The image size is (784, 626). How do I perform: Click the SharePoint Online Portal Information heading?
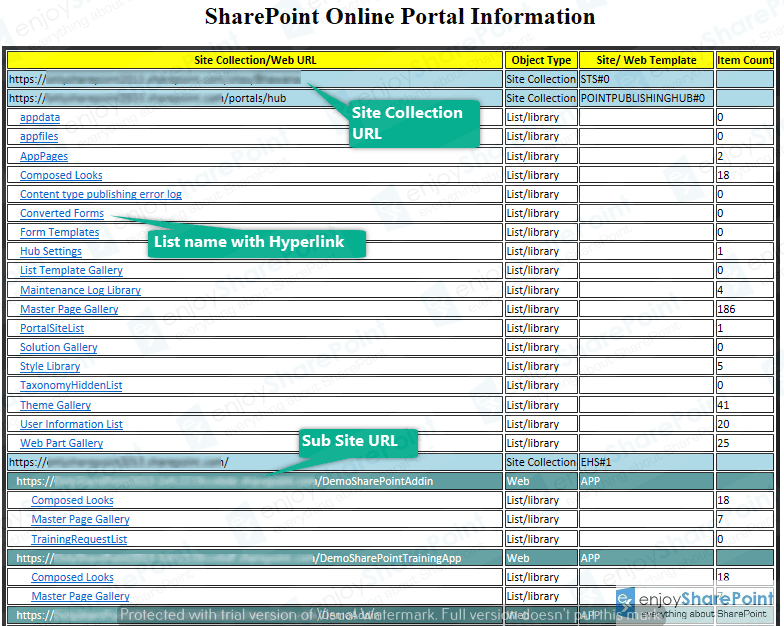[400, 16]
